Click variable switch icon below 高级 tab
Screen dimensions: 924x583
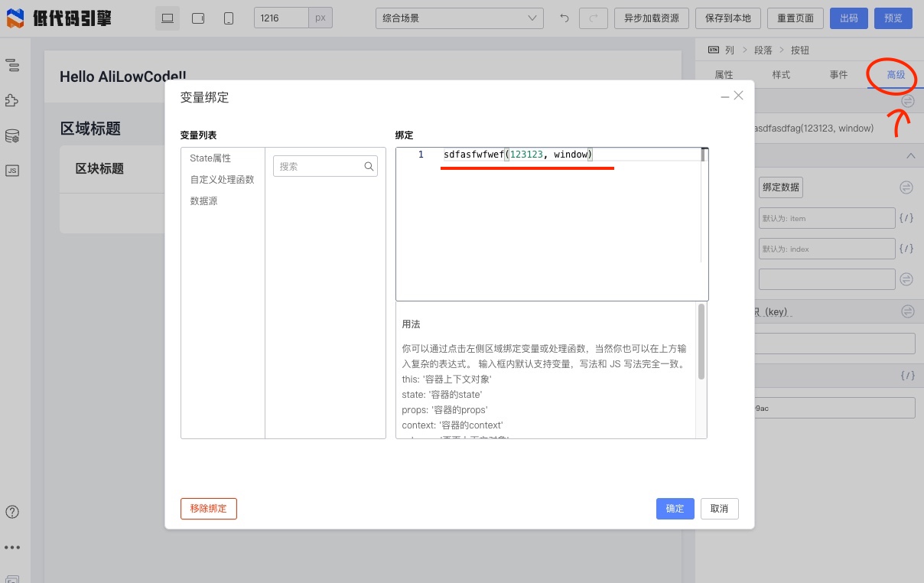click(x=908, y=101)
